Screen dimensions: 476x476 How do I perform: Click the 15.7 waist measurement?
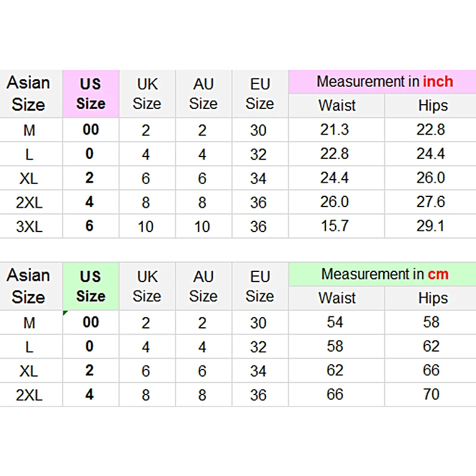[x=334, y=226]
